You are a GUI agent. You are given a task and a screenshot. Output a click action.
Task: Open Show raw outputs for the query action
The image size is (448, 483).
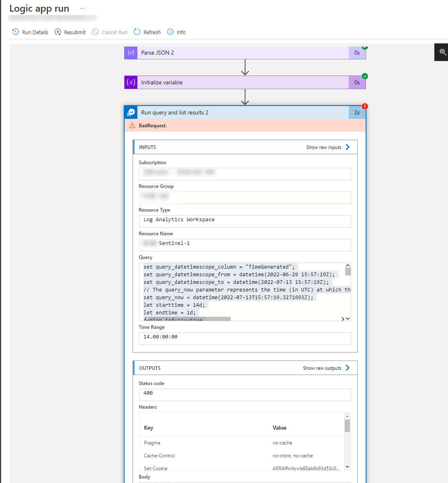click(322, 368)
